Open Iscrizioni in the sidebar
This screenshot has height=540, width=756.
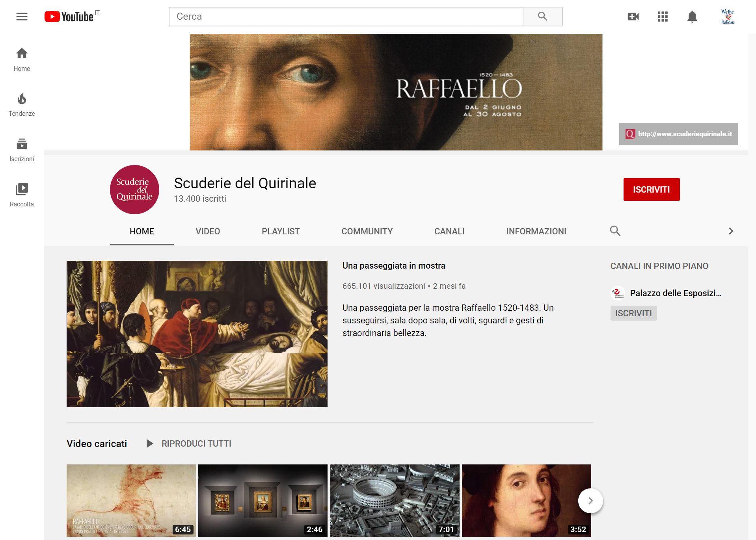coord(22,150)
